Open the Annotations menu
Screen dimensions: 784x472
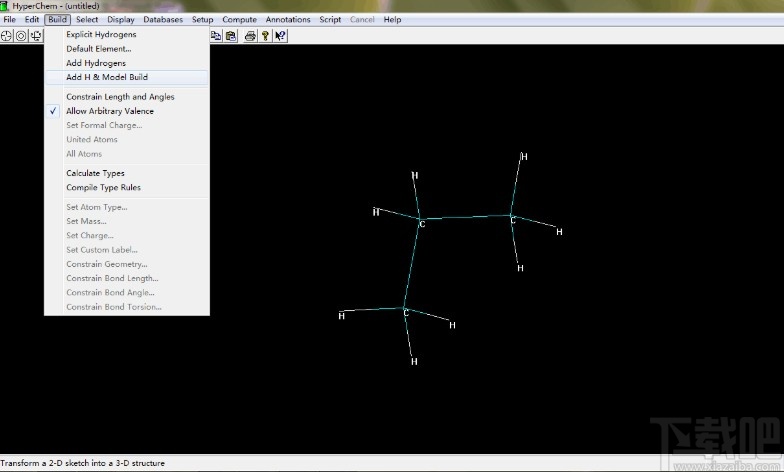click(x=288, y=20)
